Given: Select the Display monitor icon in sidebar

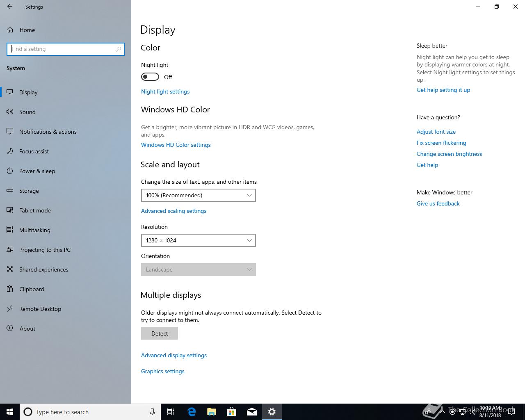Looking at the screenshot, I should (x=10, y=92).
